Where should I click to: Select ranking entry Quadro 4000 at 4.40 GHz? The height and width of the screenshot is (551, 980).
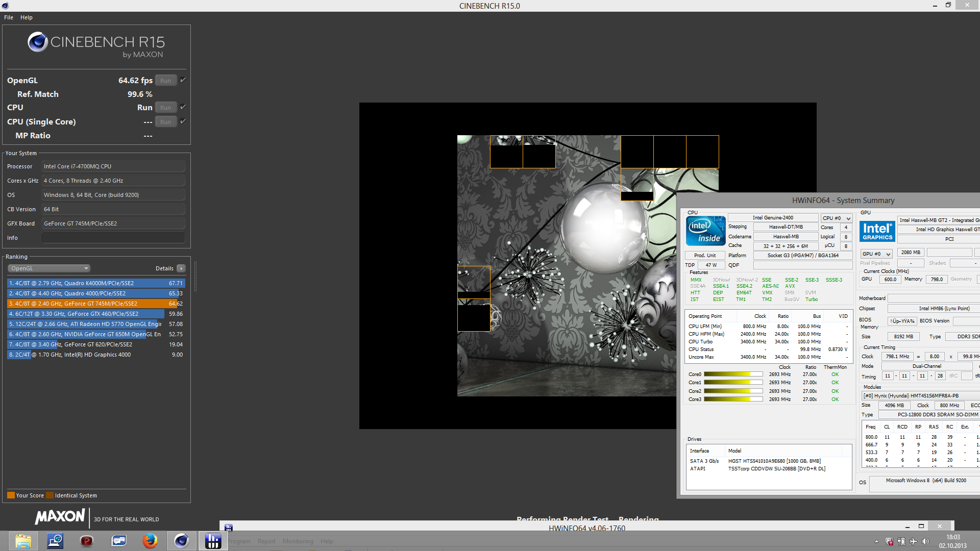(x=96, y=293)
